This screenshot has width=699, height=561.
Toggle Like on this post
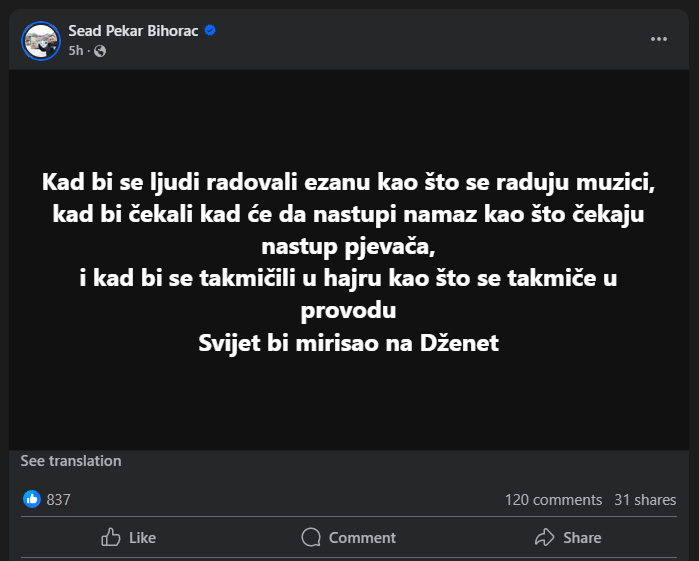(129, 537)
